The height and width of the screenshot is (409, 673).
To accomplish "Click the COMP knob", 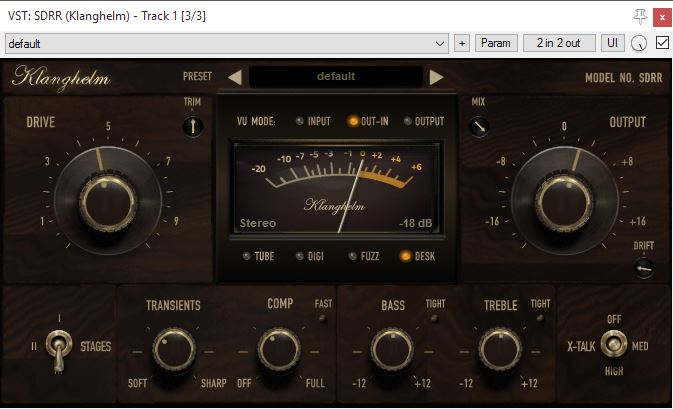I will coord(279,350).
